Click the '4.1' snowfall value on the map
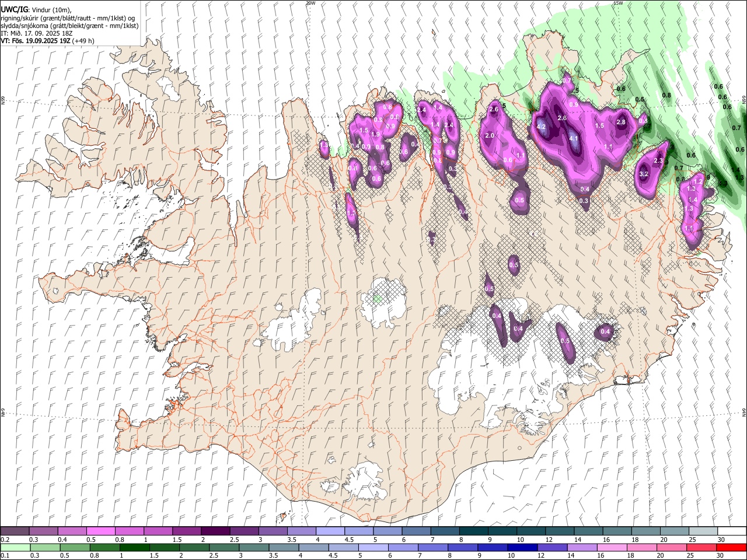This screenshot has height=560, width=747. [573, 138]
